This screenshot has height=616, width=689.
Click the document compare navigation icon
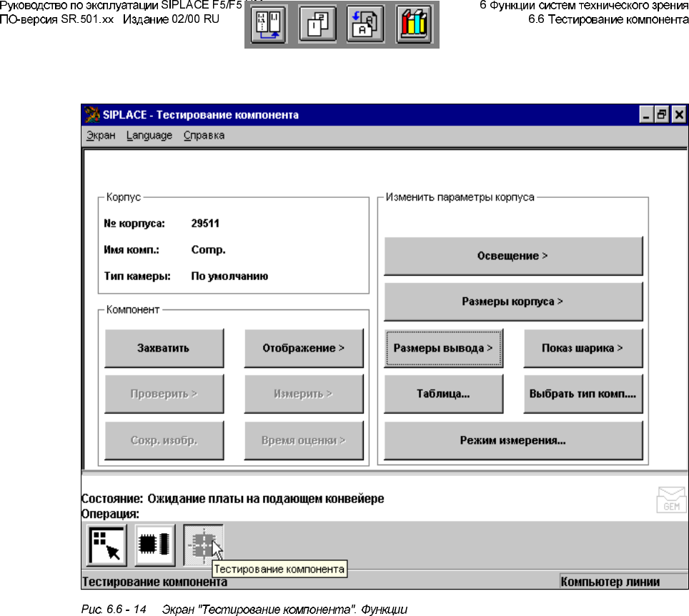269,24
